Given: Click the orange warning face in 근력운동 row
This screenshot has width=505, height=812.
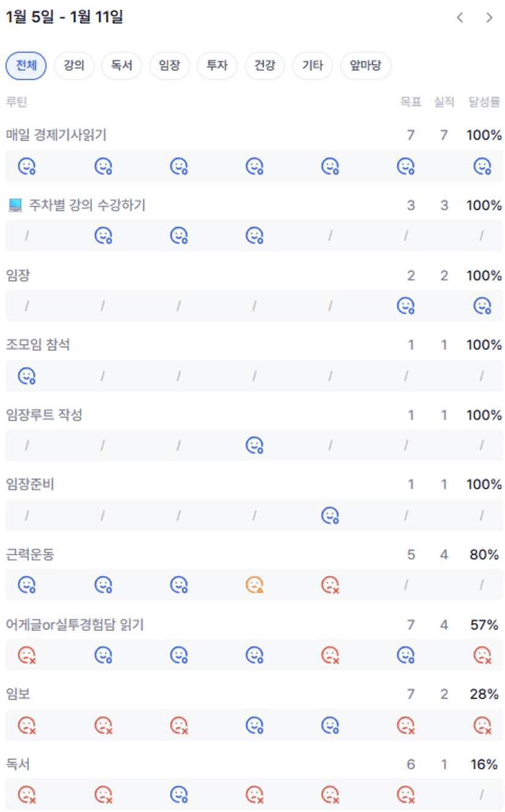Looking at the screenshot, I should point(255,585).
